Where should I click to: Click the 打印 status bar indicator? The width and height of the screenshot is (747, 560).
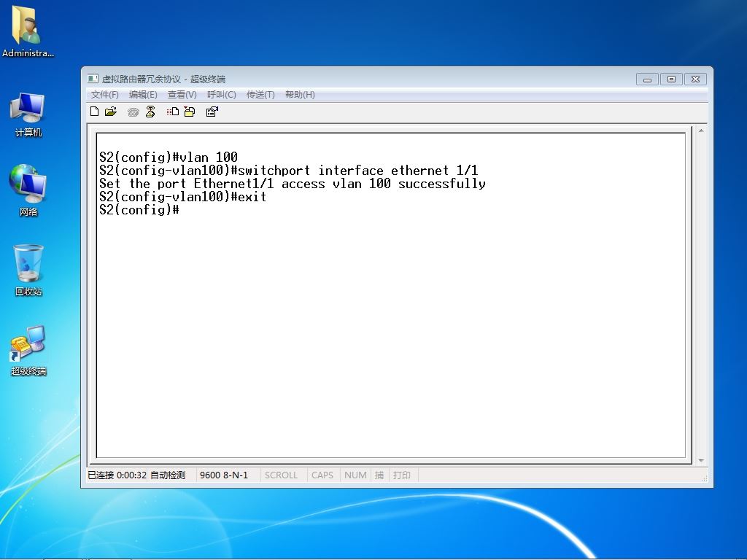(402, 475)
